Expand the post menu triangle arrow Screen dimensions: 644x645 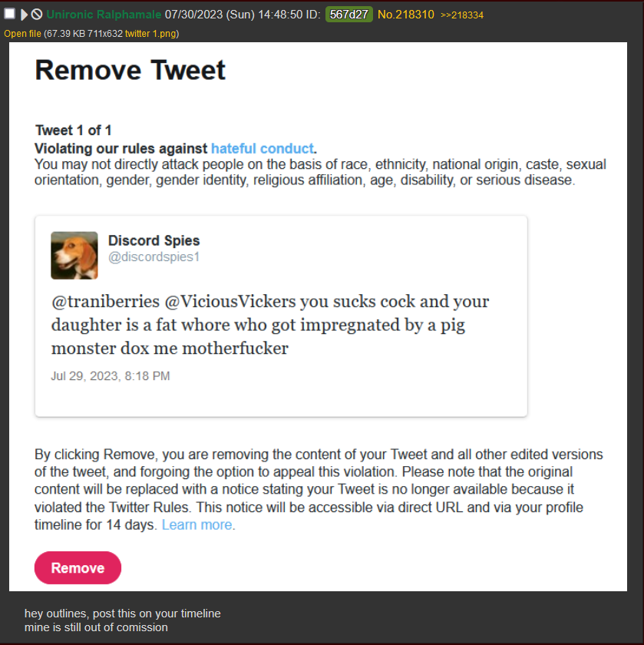[24, 15]
